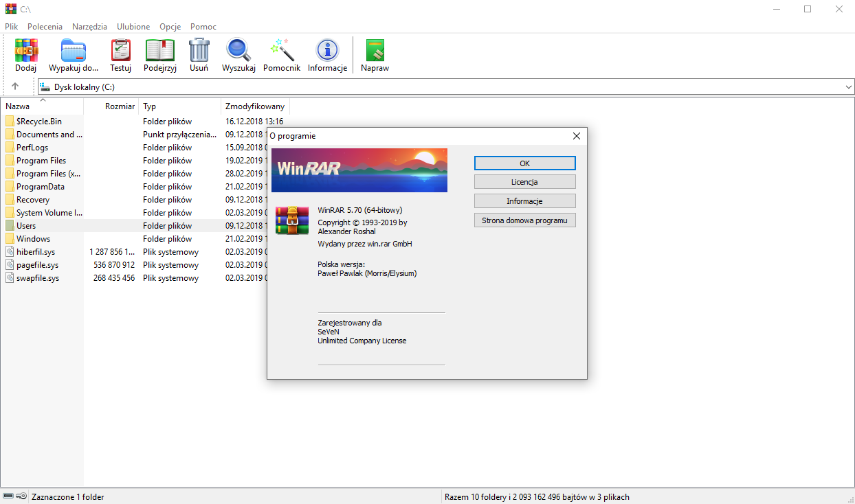Click the WinRAR icon in the title bar
Screen dimensions: 855x504
[10, 9]
